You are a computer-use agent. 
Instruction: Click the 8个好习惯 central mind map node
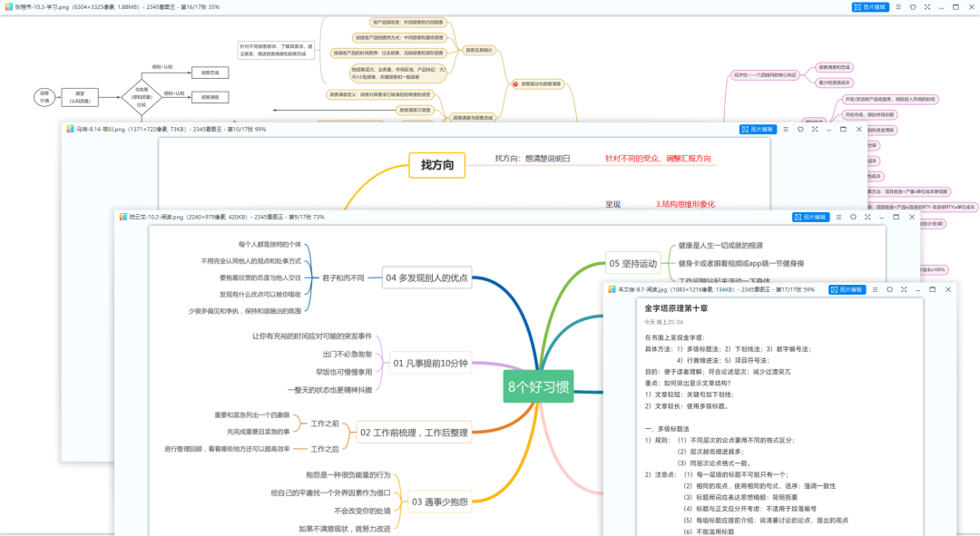pos(539,387)
